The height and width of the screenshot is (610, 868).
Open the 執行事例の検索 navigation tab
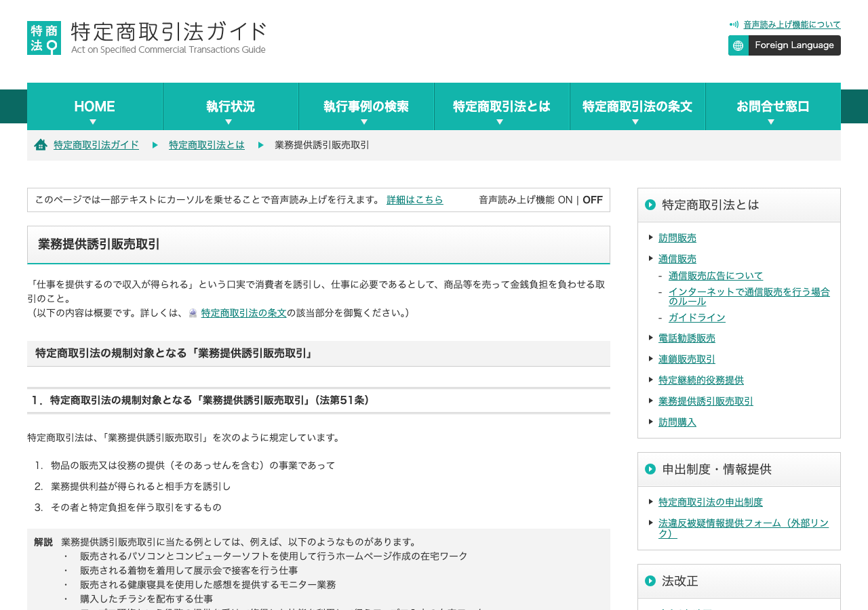coord(366,106)
